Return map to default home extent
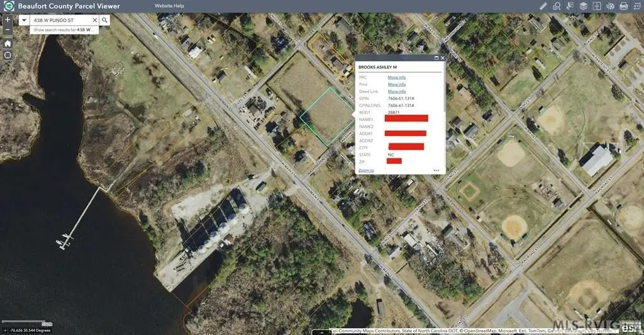Viewport: 644px width, 335px height. coord(8,43)
